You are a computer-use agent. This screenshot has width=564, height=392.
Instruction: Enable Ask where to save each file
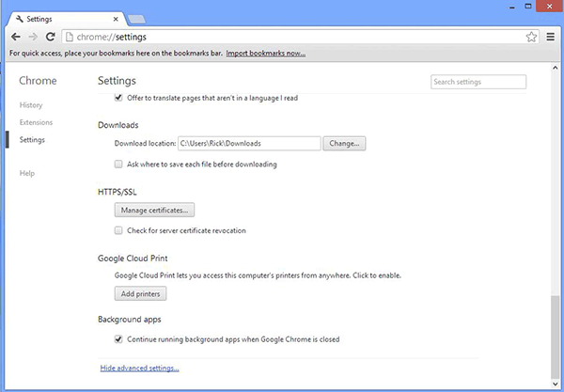[118, 165]
